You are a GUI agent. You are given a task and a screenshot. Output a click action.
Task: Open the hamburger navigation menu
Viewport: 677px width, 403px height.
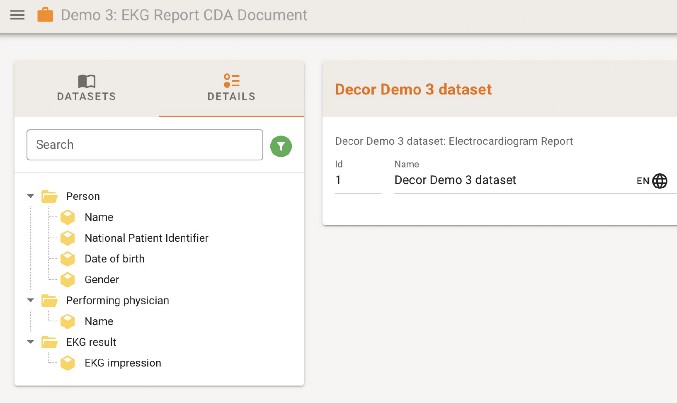coord(17,16)
